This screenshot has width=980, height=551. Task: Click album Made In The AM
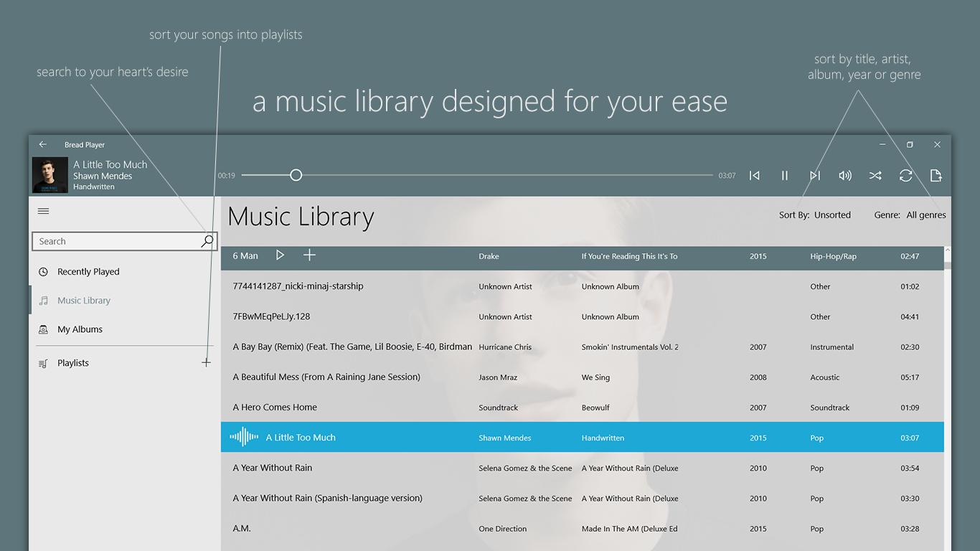629,529
